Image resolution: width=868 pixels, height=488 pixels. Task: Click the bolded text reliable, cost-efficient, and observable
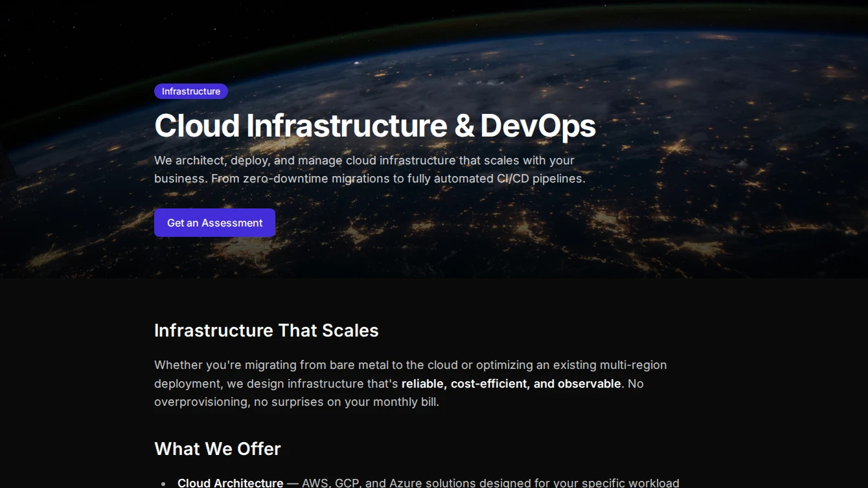510,383
